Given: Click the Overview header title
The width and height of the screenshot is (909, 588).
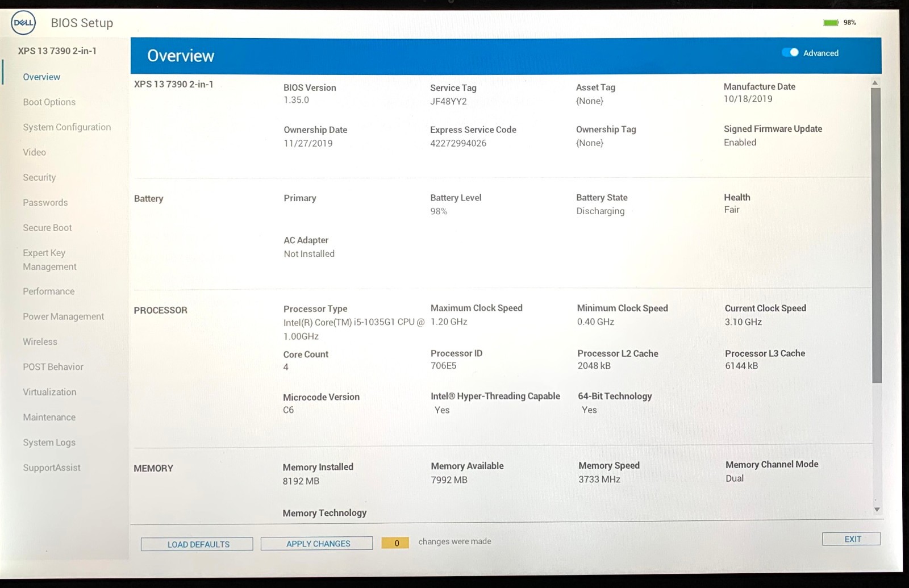Looking at the screenshot, I should [181, 56].
